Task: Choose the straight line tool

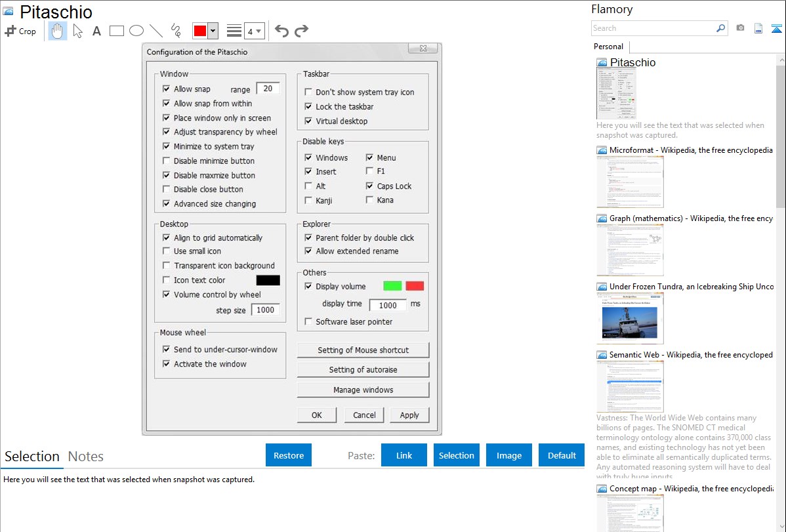Action: pyautogui.click(x=156, y=31)
